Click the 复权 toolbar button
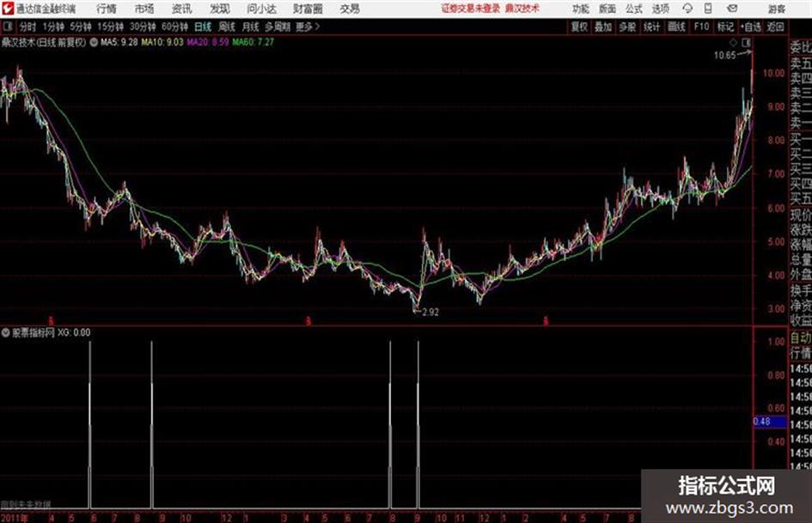 tap(579, 27)
